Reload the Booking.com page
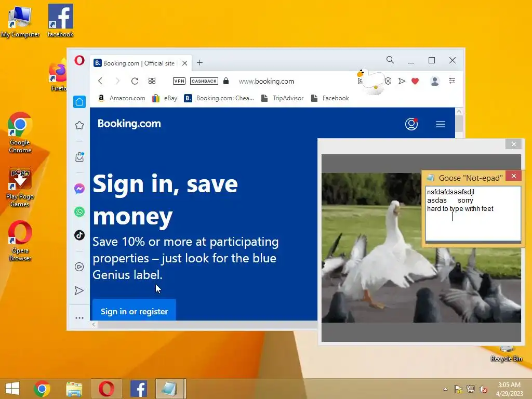This screenshot has height=399, width=532. [x=135, y=81]
